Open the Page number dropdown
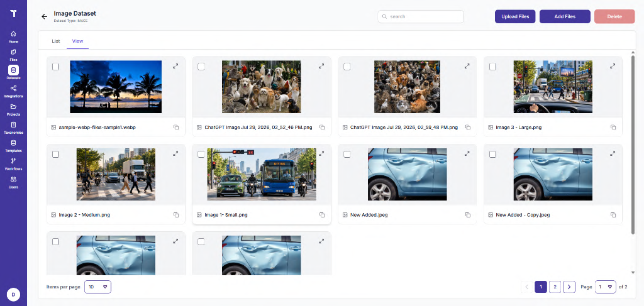644x306 pixels. coord(606,287)
